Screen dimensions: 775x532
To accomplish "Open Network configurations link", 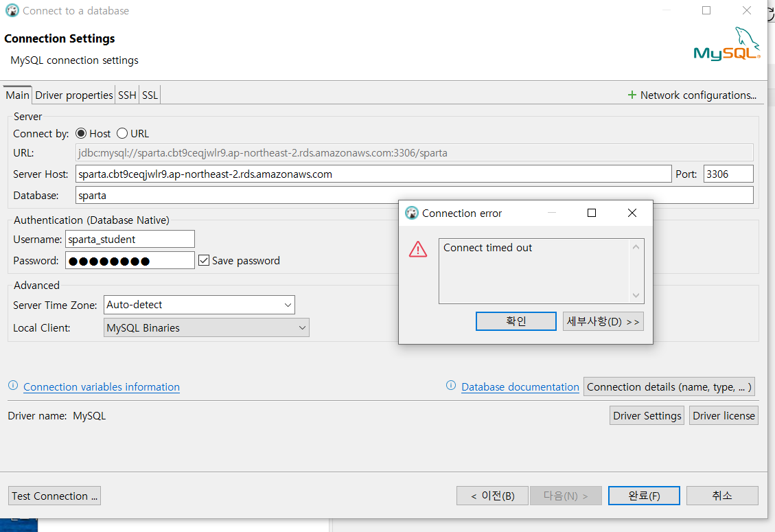I will [698, 95].
